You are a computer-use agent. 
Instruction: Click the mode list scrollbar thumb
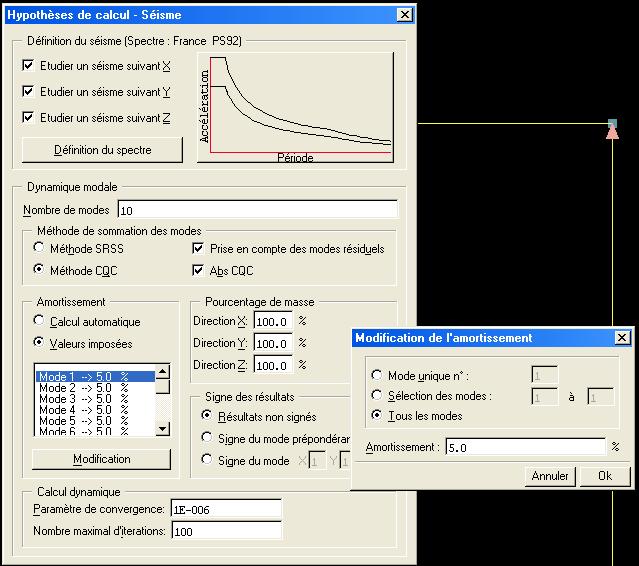tap(163, 386)
